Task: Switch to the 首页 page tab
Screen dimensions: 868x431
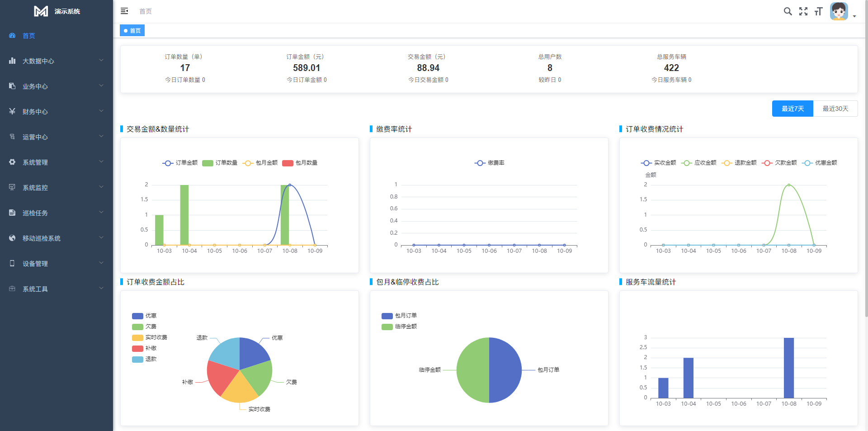Action: pos(132,31)
